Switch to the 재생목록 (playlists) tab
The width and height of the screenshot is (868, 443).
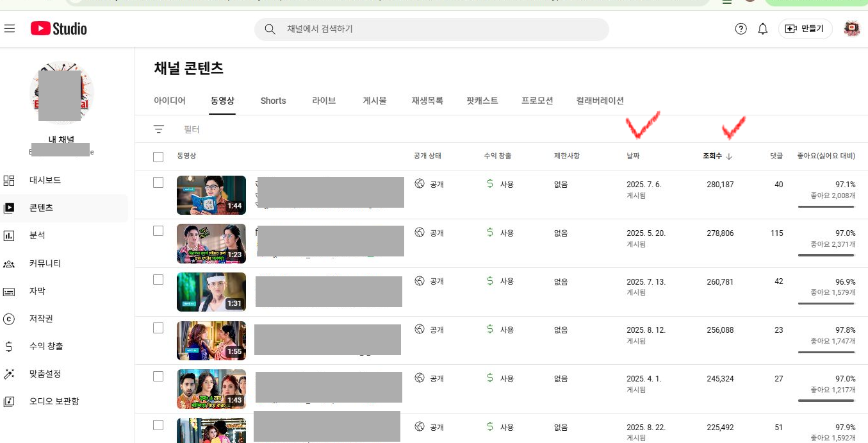click(427, 101)
